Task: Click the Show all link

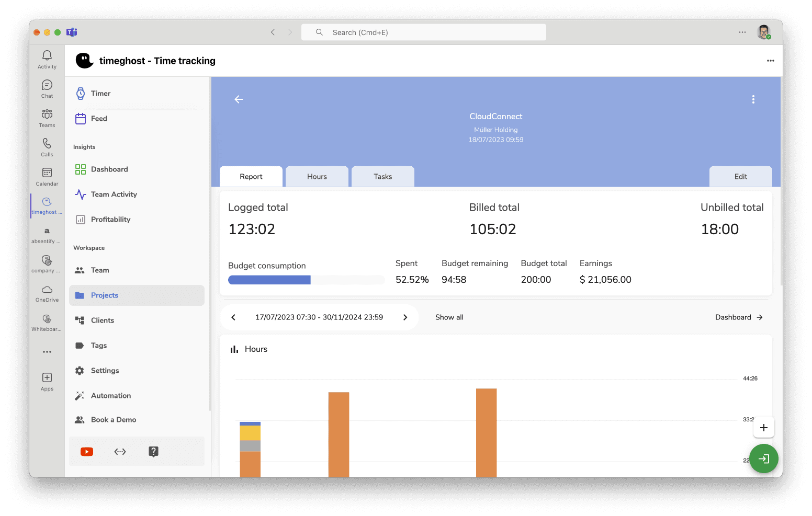Action: 449,317
